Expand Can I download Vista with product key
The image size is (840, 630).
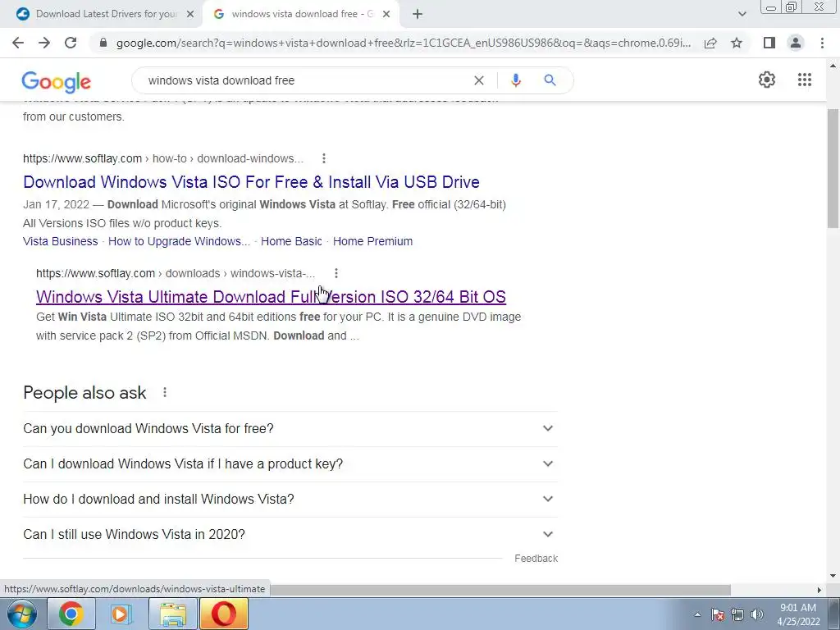tap(290, 464)
